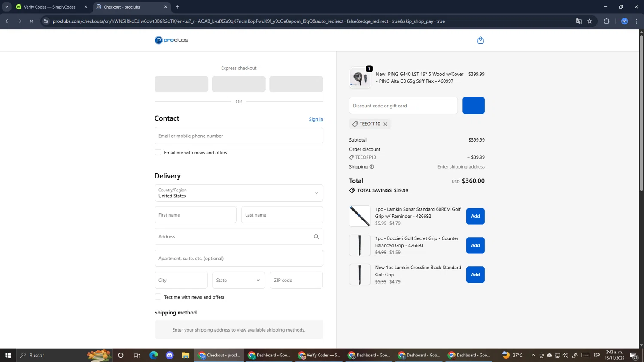Image resolution: width=644 pixels, height=362 pixels.
Task: Click the proclubs logo
Action: [171, 40]
